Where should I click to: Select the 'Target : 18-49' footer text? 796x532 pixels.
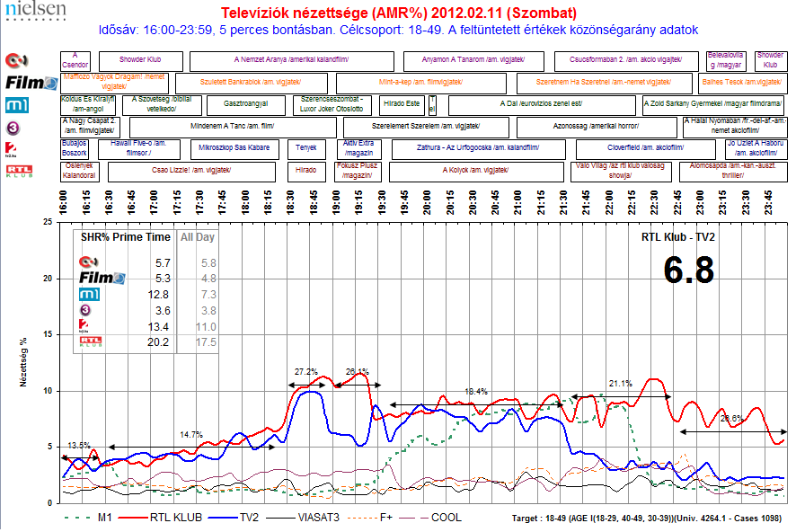pos(646,519)
